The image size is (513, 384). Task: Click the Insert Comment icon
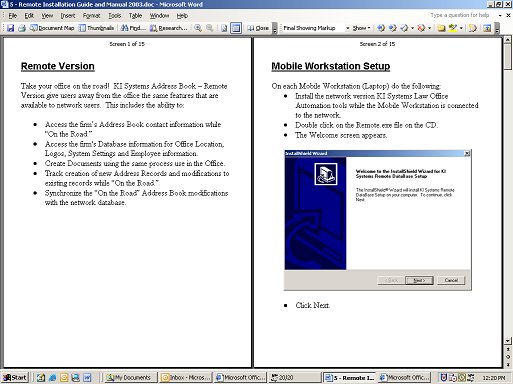click(x=441, y=28)
